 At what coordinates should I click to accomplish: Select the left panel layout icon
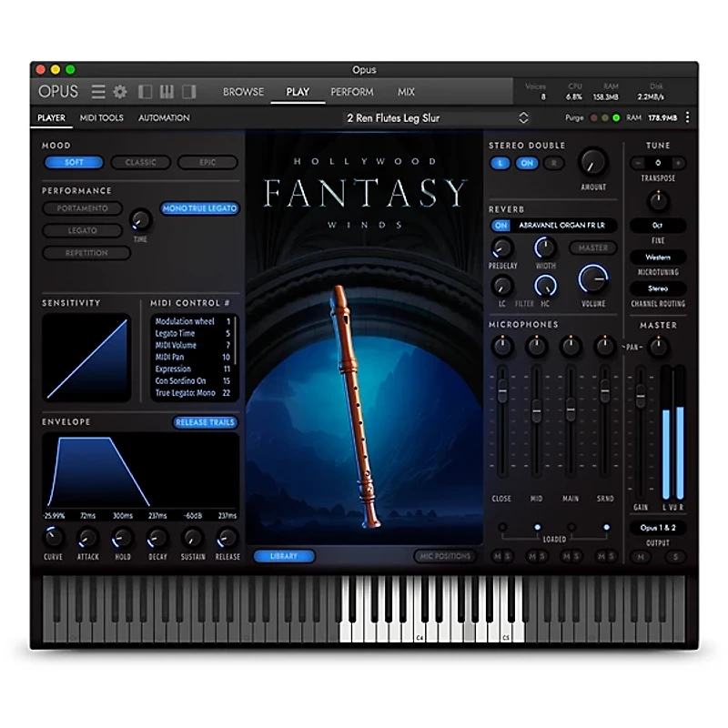click(x=142, y=91)
